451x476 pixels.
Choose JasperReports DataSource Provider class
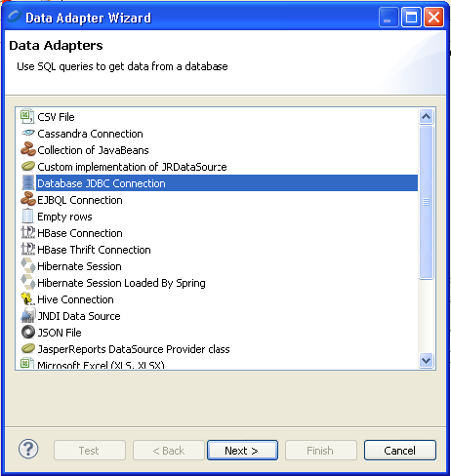point(134,349)
